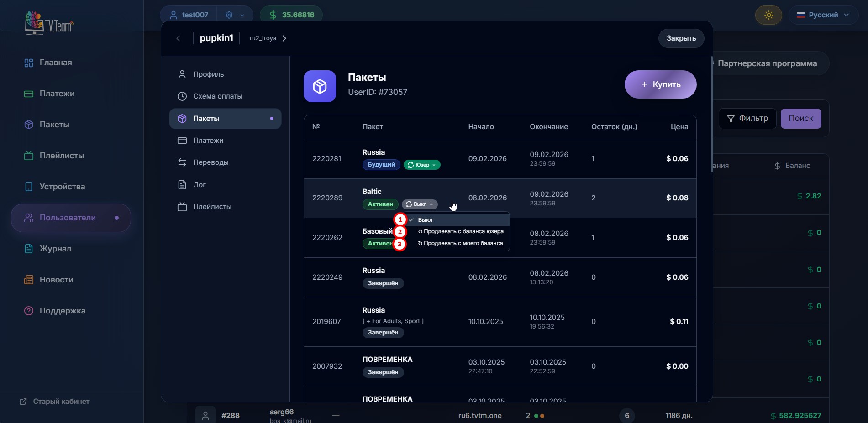Expand the Юзер auto-renew dropdown for Russia

[422, 165]
